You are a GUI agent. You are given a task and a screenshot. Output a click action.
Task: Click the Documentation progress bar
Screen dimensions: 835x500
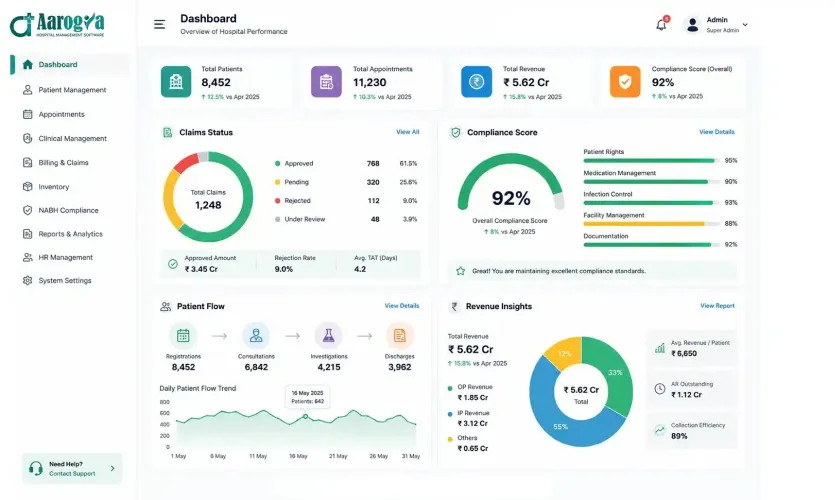pos(651,245)
